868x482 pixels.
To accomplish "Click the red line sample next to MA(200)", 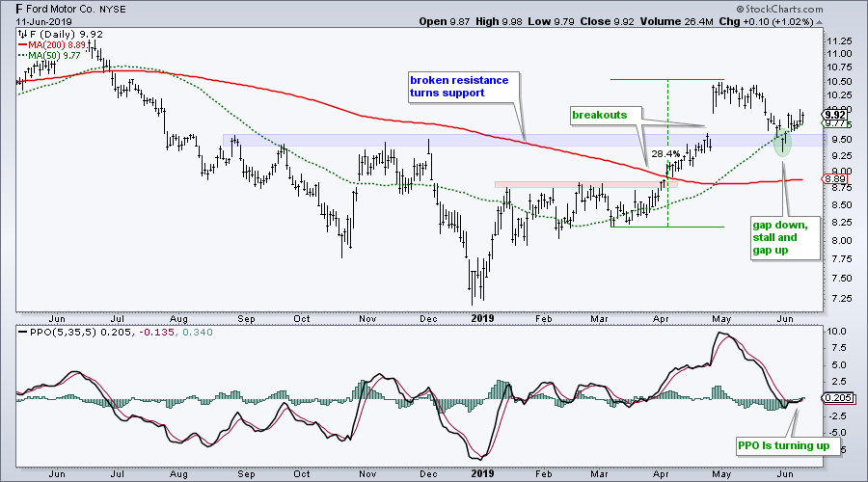I will (x=23, y=44).
